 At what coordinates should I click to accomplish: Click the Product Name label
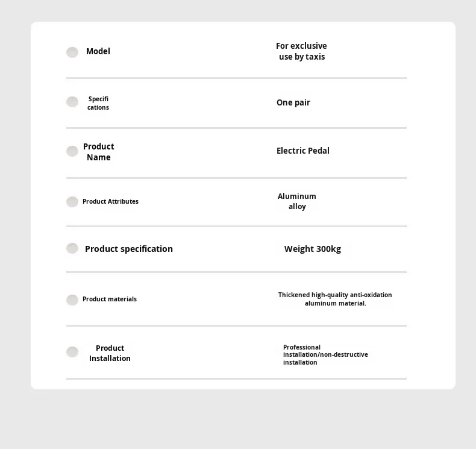click(x=99, y=152)
